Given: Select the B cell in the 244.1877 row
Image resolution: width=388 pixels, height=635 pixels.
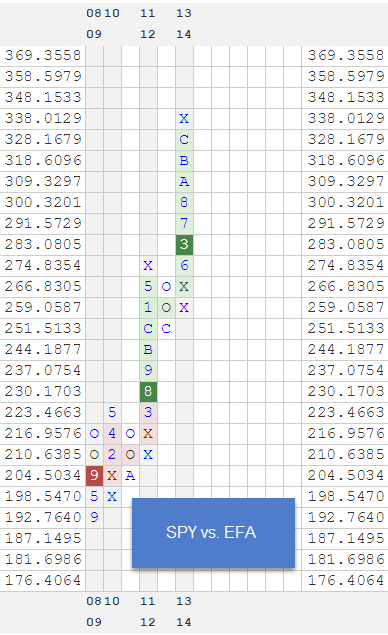Looking at the screenshot, I should click(x=148, y=349).
